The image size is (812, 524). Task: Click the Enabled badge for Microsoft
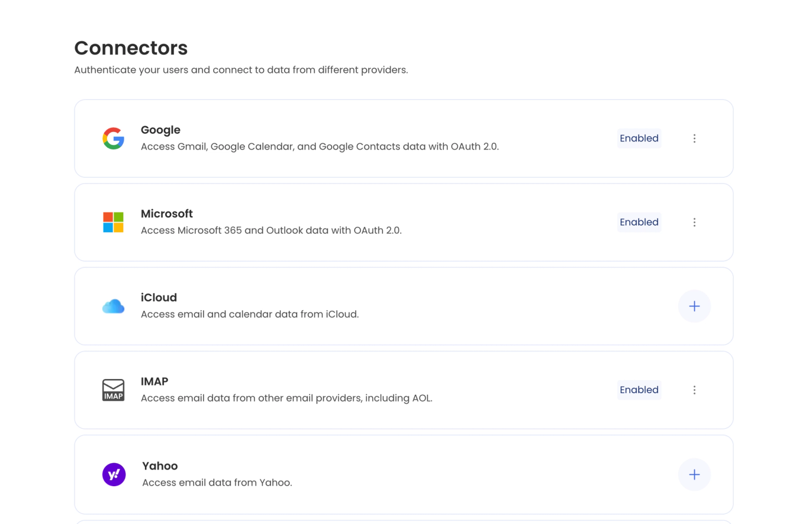click(x=639, y=222)
